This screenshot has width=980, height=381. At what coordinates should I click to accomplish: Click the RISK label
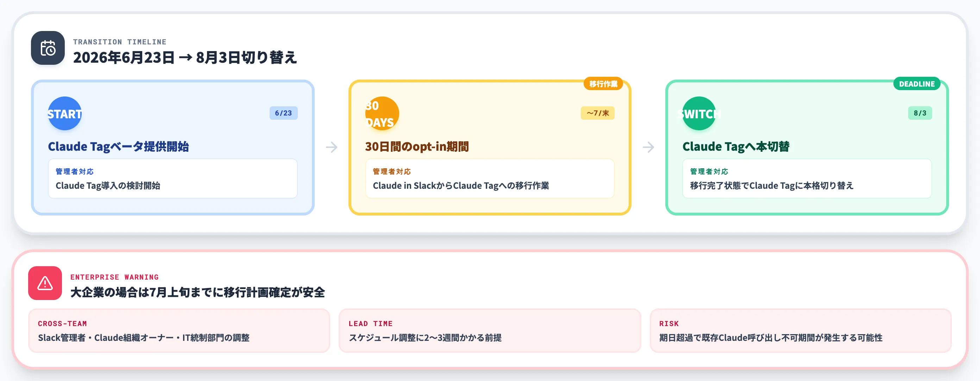(x=669, y=324)
